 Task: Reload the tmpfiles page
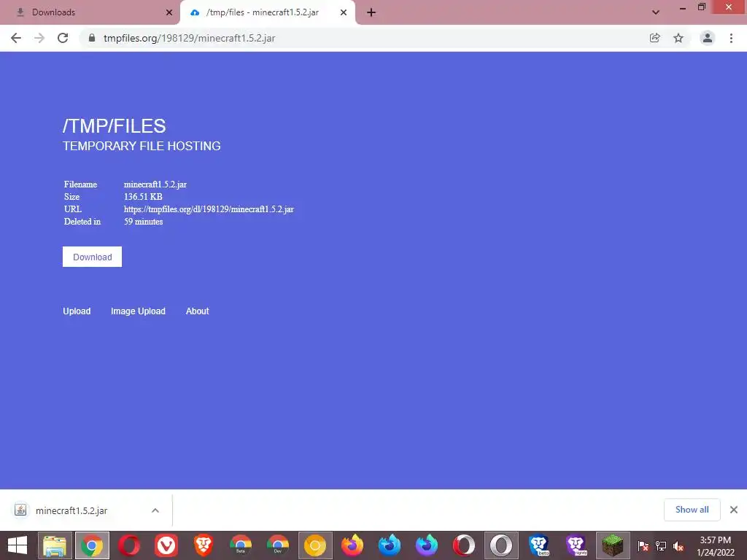(x=63, y=38)
